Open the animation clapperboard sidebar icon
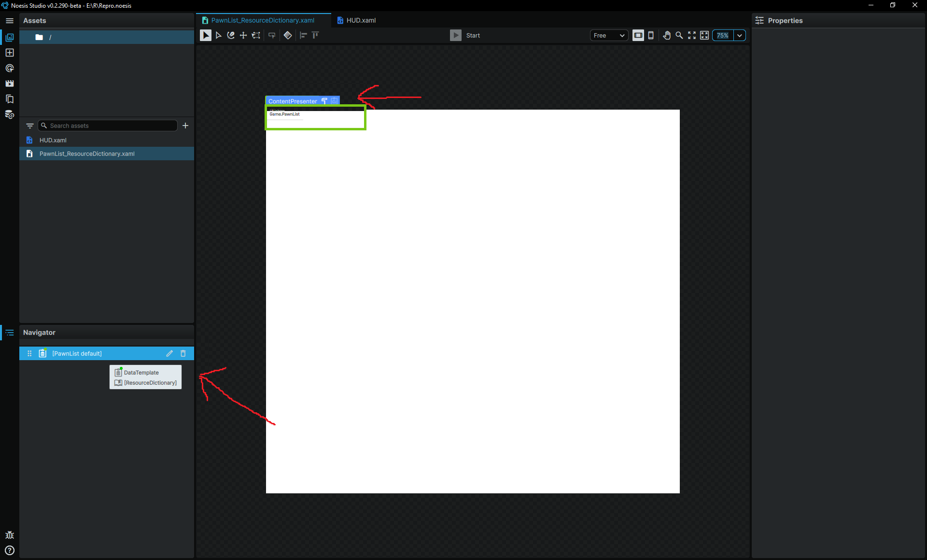 [x=10, y=84]
